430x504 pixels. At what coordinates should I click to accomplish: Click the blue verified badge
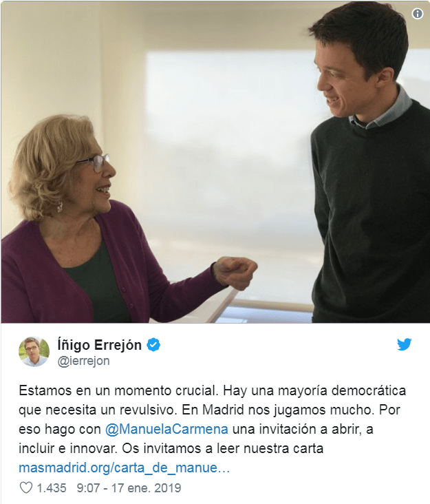[x=153, y=345]
